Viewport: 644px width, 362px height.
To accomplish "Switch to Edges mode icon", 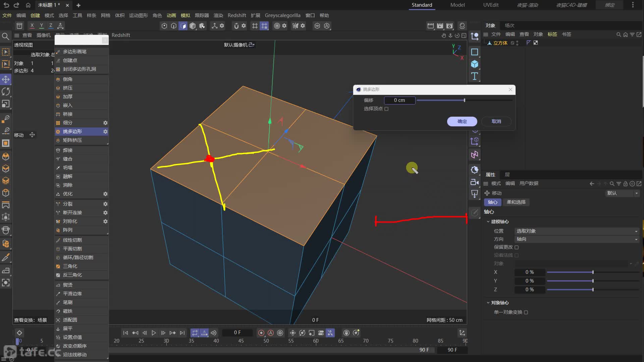I will [x=174, y=26].
